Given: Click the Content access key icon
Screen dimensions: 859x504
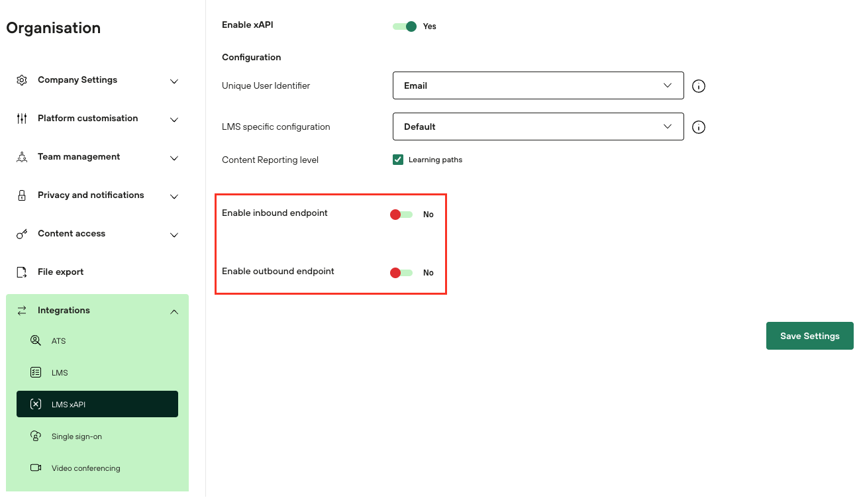Looking at the screenshot, I should tap(22, 234).
